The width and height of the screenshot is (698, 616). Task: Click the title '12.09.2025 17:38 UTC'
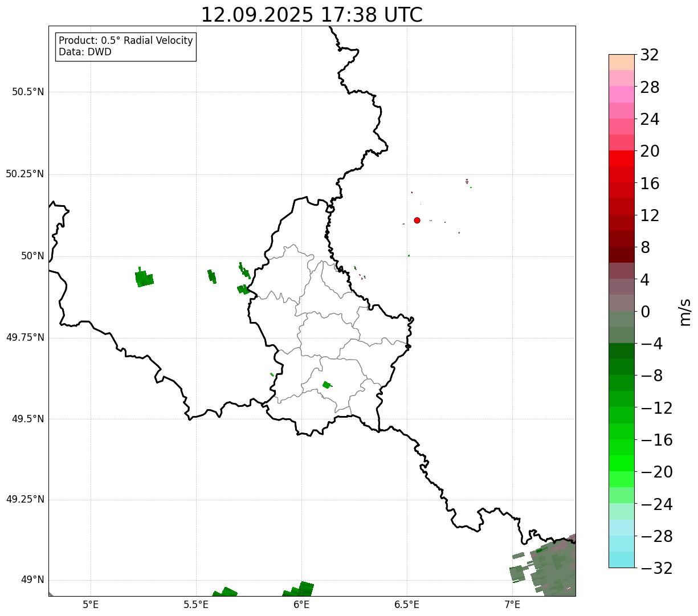point(312,15)
